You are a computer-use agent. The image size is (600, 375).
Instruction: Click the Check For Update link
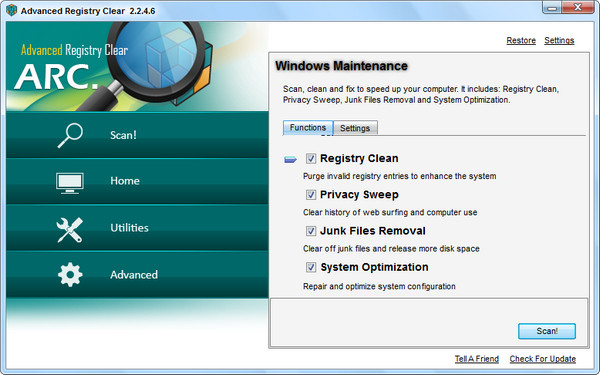pos(543,359)
